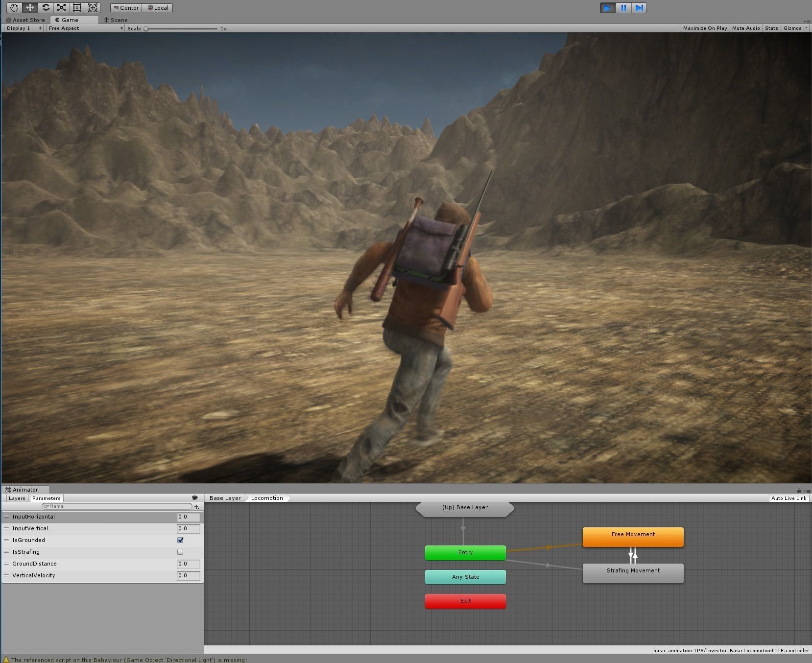
Task: Edit the InputHorizontal value field
Action: pos(189,517)
